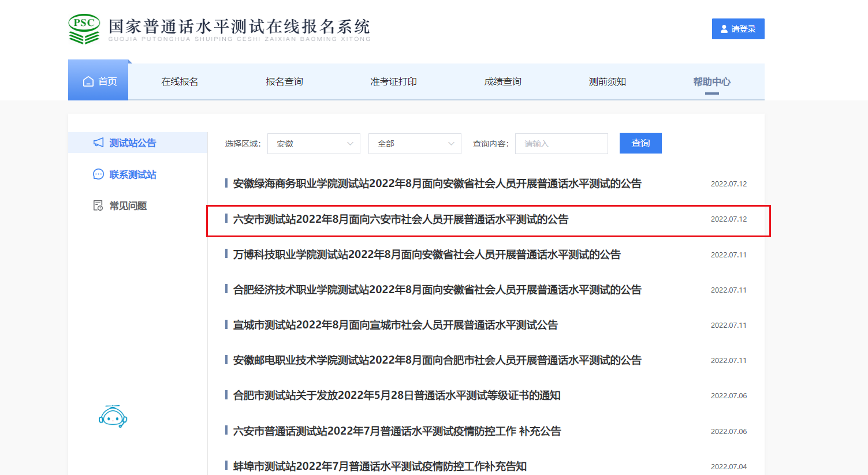Open 安徽邮电职业技术学院测试站 announcement
868x475 pixels.
click(x=437, y=360)
